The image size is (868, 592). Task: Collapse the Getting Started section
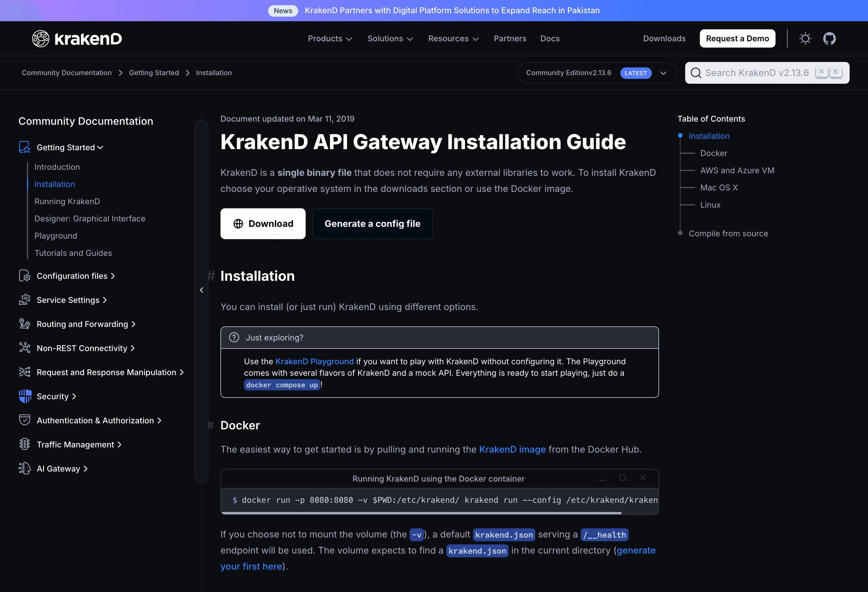point(70,147)
